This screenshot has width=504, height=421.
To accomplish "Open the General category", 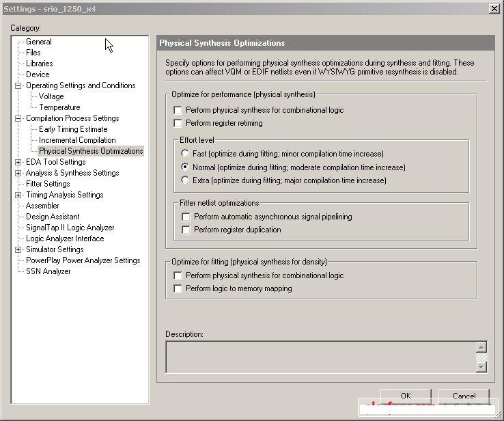I will pos(38,42).
